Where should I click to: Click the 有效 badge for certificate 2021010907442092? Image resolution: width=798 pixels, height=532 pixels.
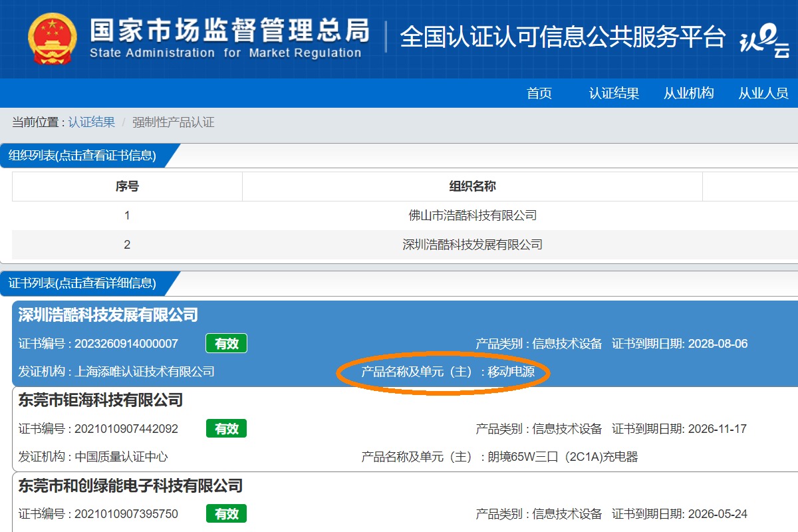coord(226,428)
